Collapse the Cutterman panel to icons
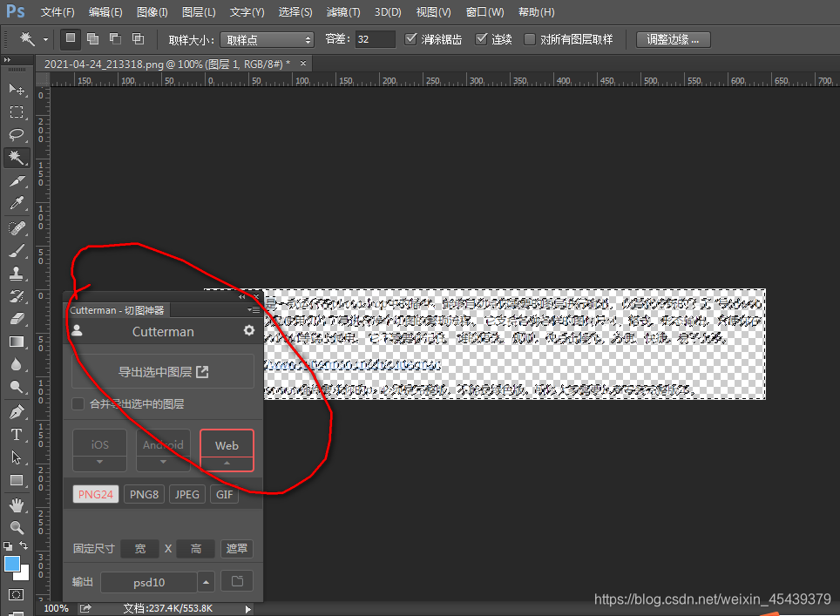 (x=242, y=296)
